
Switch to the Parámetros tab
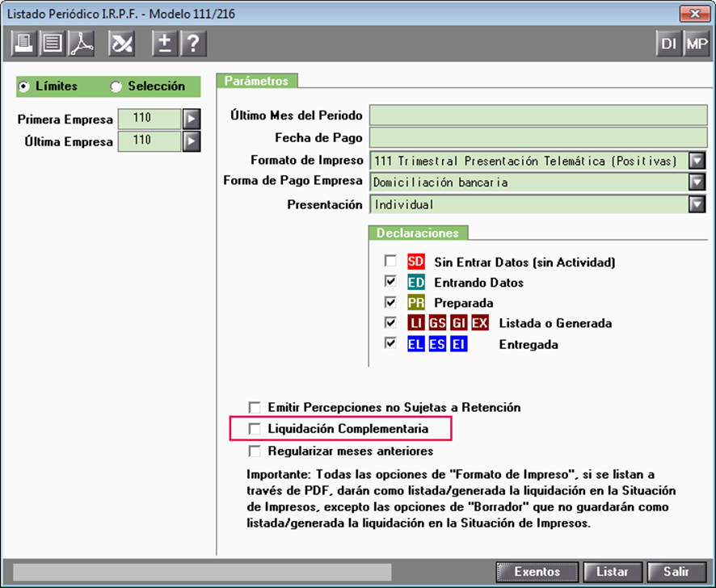[256, 81]
